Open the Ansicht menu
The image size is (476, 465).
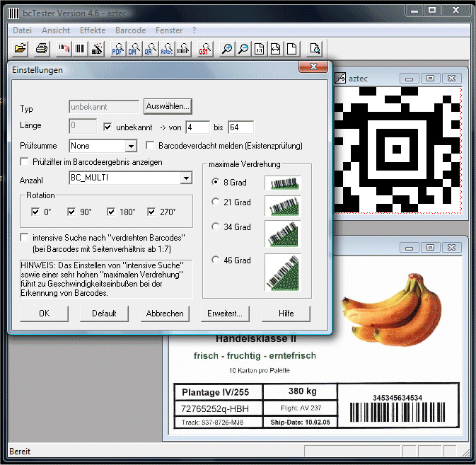[56, 30]
